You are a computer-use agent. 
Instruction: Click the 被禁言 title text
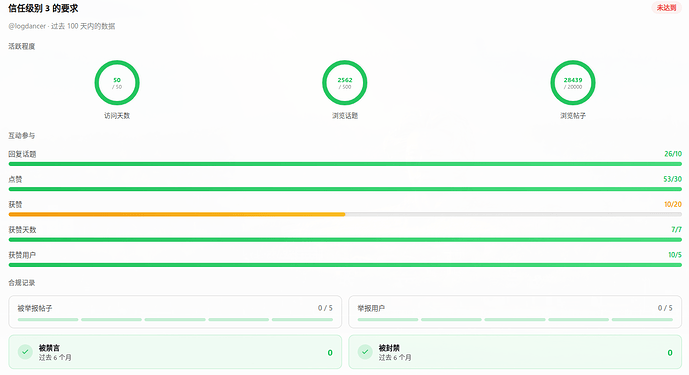[x=49, y=348]
